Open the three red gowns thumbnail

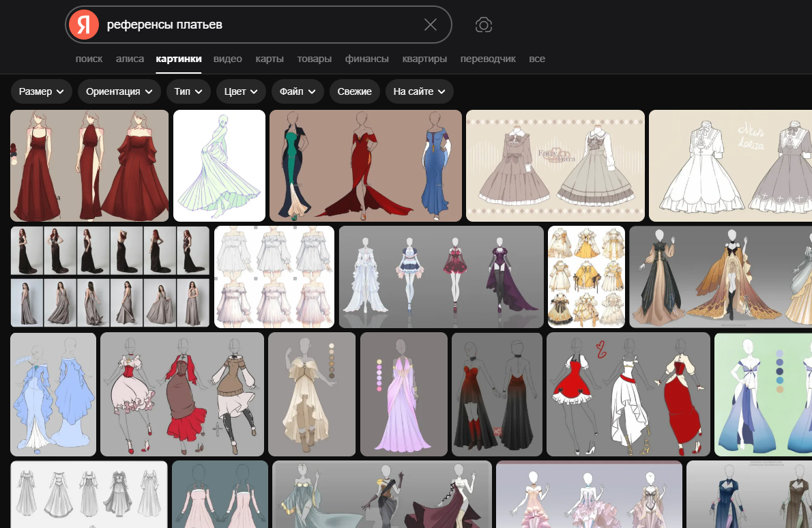(89, 166)
